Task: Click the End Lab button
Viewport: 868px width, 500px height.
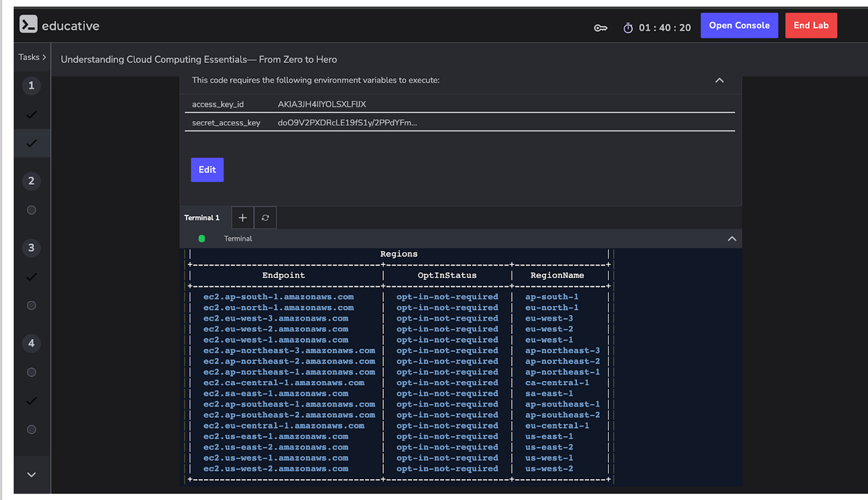Action: tap(811, 26)
